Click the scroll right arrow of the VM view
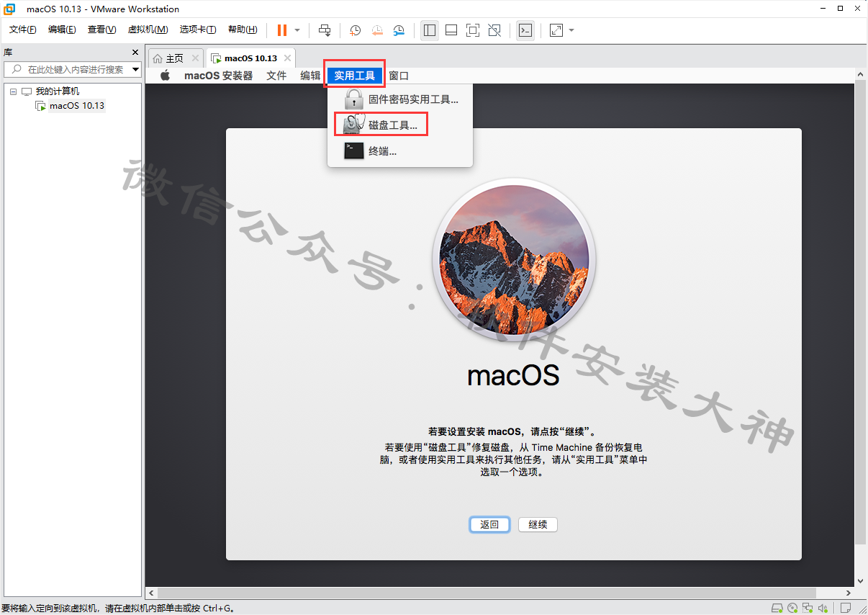 point(849,593)
